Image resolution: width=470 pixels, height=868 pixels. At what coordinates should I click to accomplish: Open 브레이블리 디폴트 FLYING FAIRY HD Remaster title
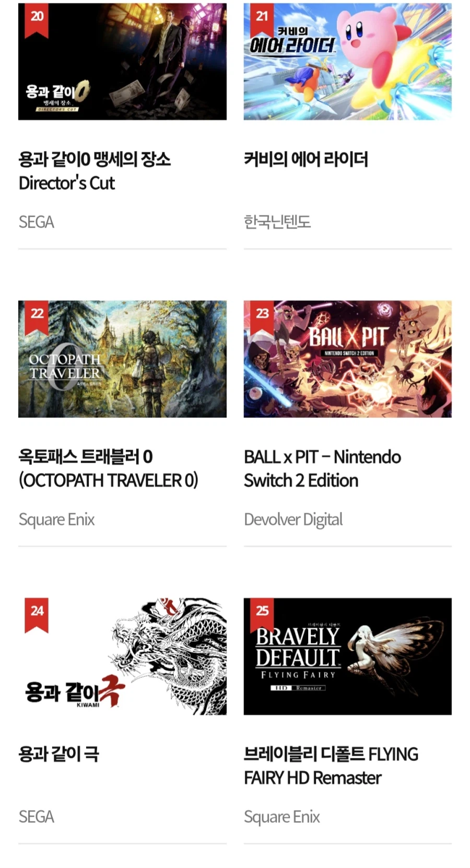point(331,766)
